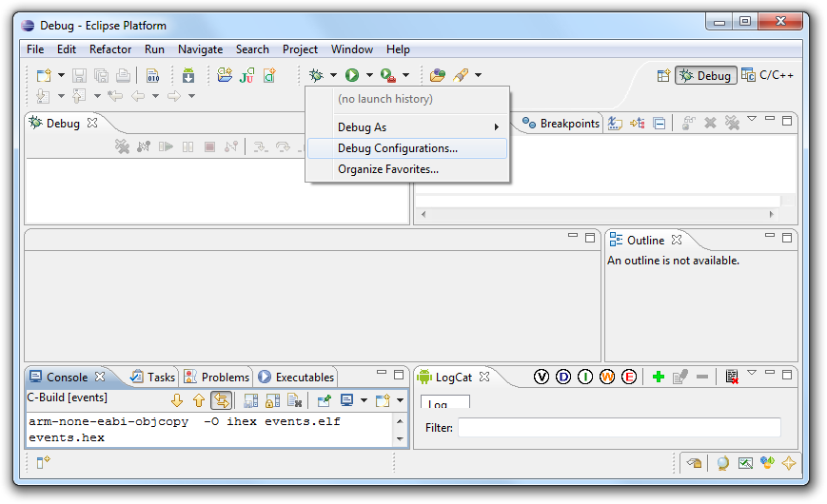Switch to the Executables tab
The height and width of the screenshot is (504, 827).
(x=296, y=377)
